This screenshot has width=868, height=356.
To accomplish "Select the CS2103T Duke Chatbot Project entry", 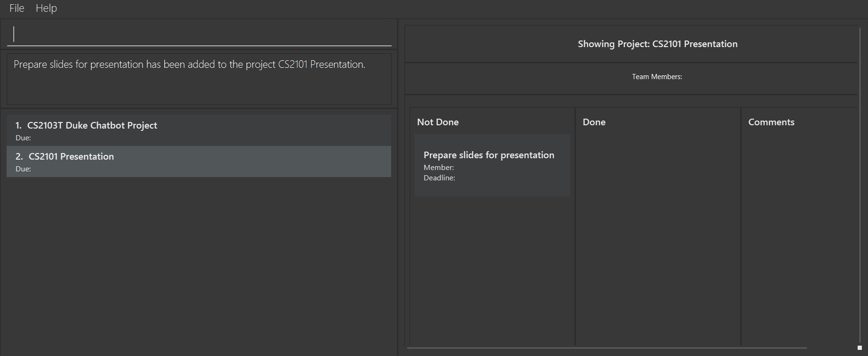I will pos(199,130).
